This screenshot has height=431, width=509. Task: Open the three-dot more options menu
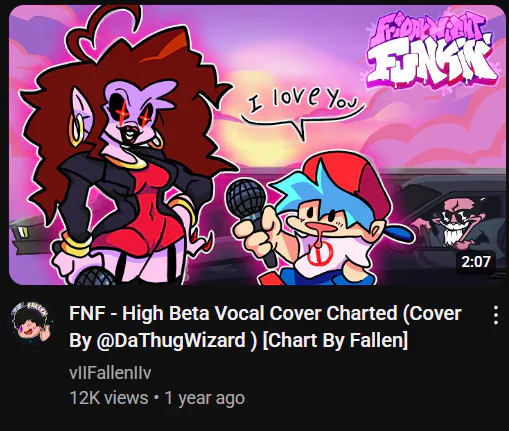tap(496, 315)
